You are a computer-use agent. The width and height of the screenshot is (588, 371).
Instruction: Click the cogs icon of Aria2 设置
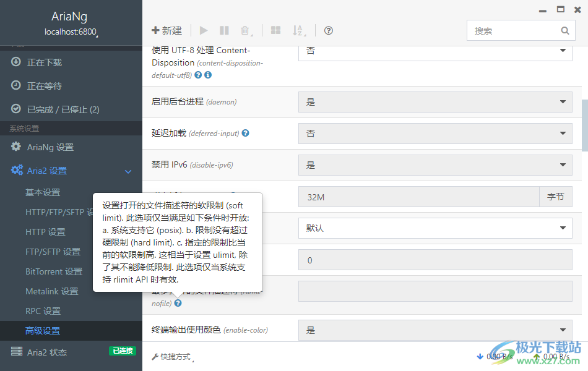(17, 170)
